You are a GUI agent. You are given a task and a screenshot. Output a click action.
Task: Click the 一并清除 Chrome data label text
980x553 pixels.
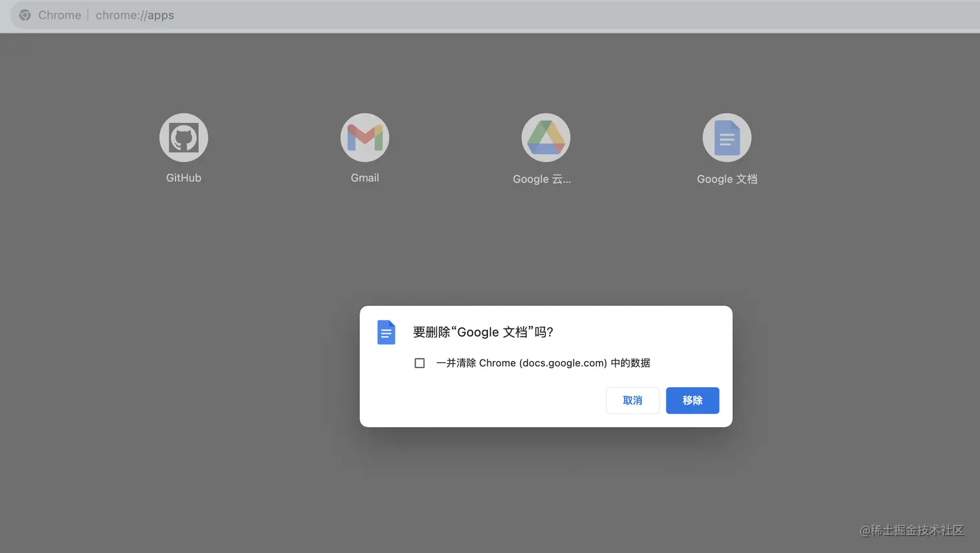[x=543, y=363]
